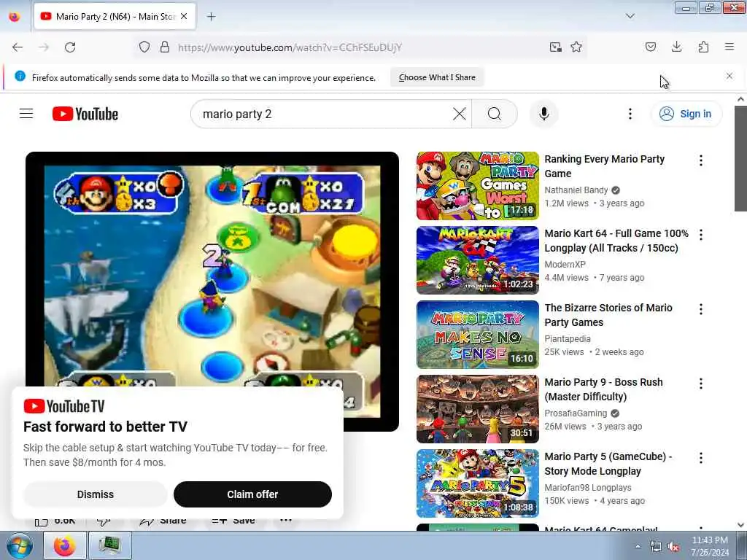The height and width of the screenshot is (560, 747).
Task: Select the Mario Party 2 (N64) tab
Action: click(115, 17)
